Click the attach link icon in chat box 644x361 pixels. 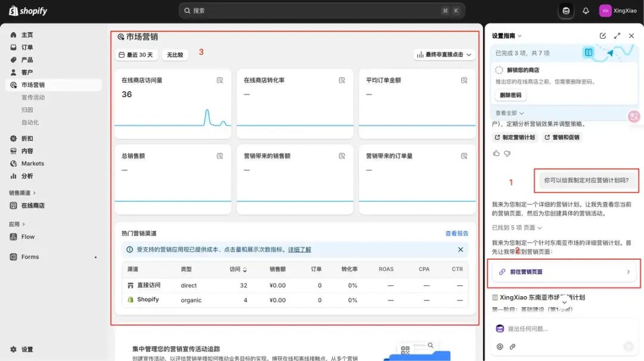512,346
